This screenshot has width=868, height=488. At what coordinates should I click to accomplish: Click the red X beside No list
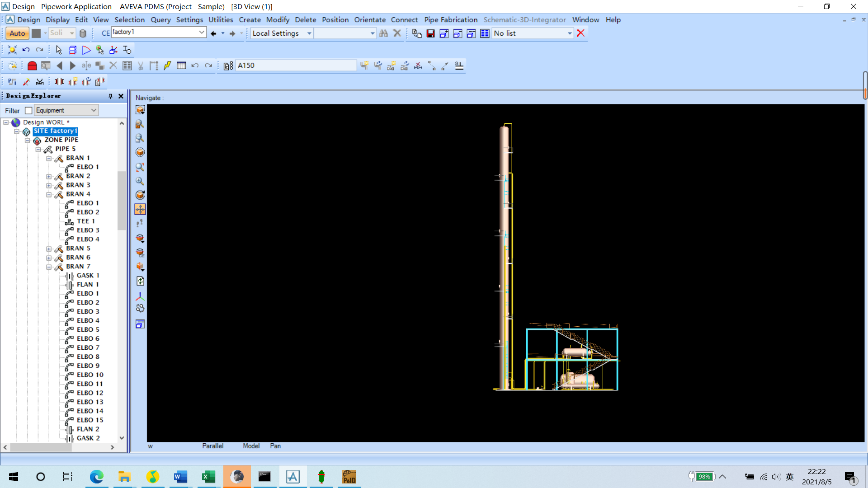click(581, 33)
